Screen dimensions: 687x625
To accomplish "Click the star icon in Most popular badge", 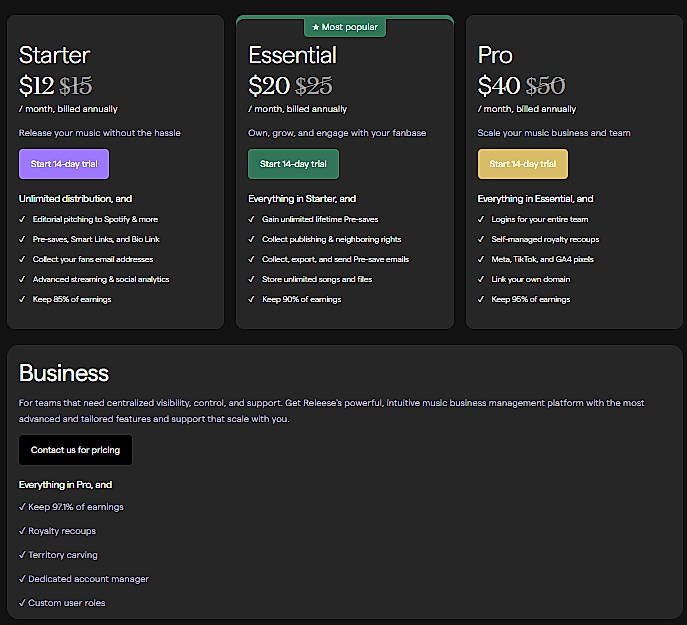I will (x=315, y=27).
